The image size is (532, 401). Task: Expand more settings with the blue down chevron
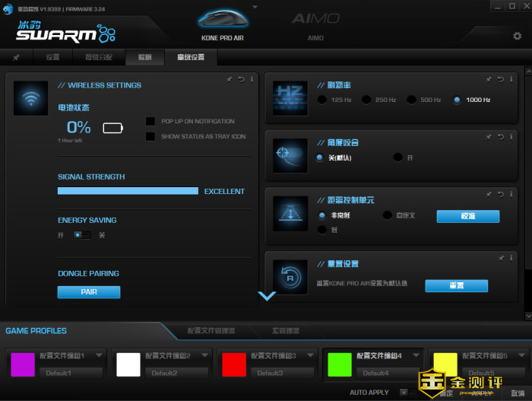tap(267, 296)
